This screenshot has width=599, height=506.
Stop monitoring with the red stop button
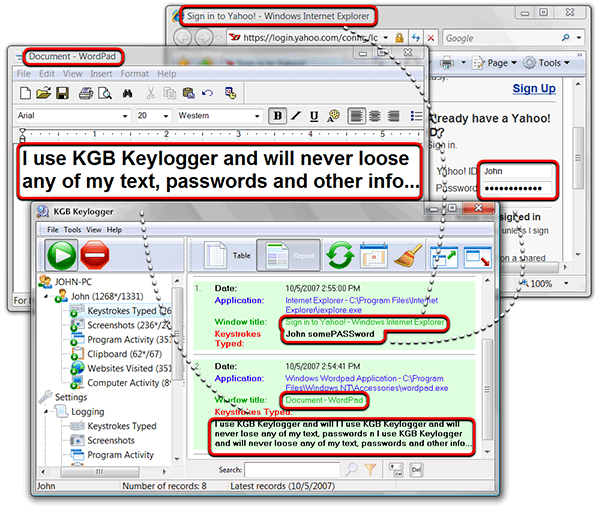(x=95, y=255)
